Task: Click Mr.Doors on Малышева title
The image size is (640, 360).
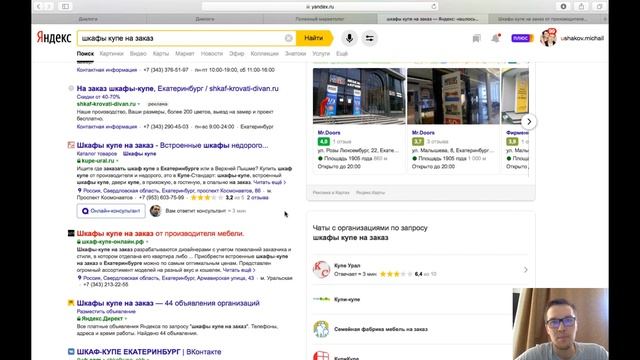Action: pos(423,133)
